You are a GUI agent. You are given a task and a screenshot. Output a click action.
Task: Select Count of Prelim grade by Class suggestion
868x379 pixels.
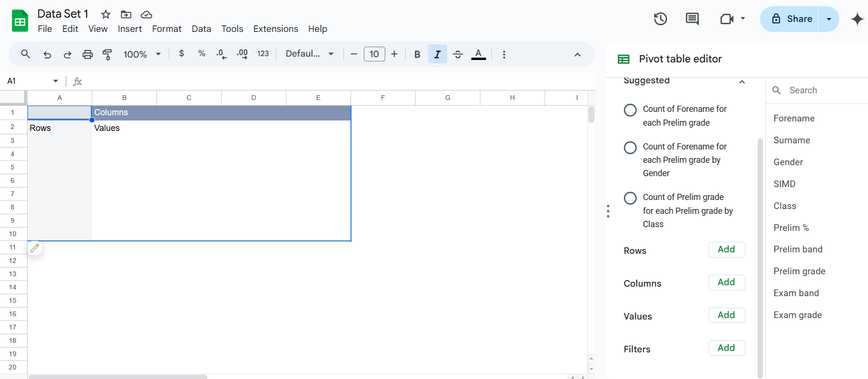click(x=630, y=198)
